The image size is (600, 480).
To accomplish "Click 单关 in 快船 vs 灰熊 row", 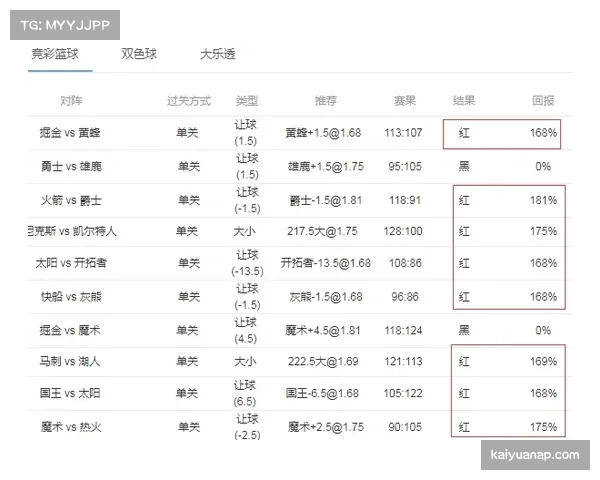I will (189, 297).
